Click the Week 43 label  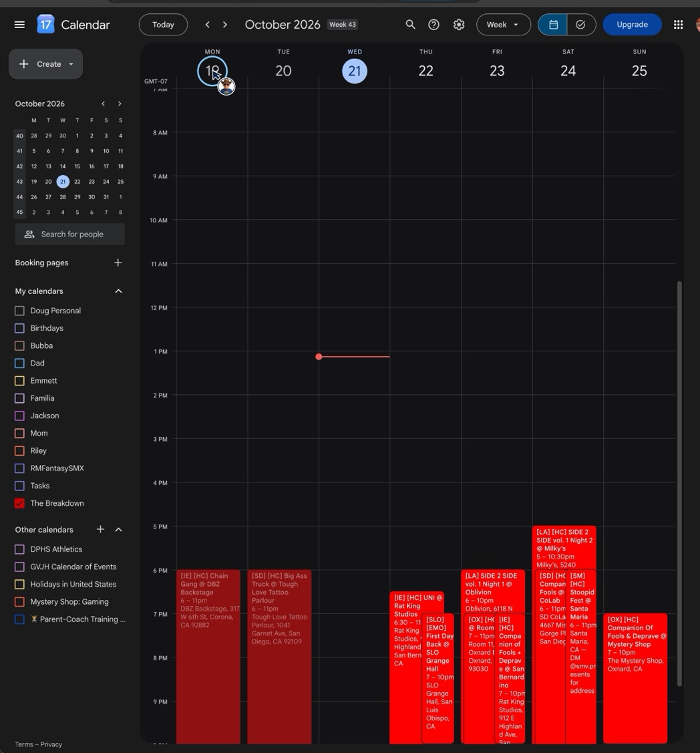(x=342, y=25)
